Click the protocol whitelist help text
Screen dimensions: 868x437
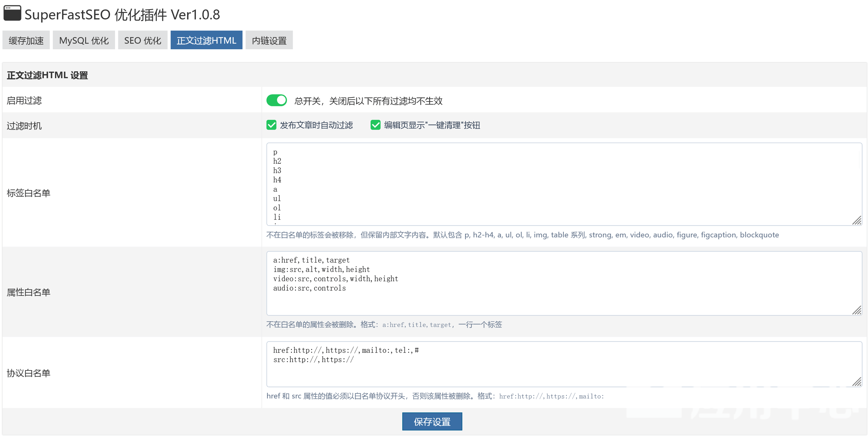[435, 396]
